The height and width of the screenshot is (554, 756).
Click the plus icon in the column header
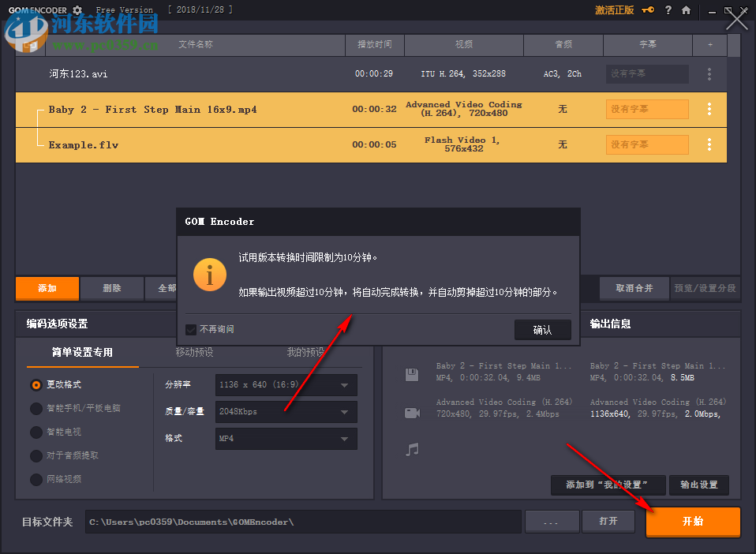coord(709,45)
